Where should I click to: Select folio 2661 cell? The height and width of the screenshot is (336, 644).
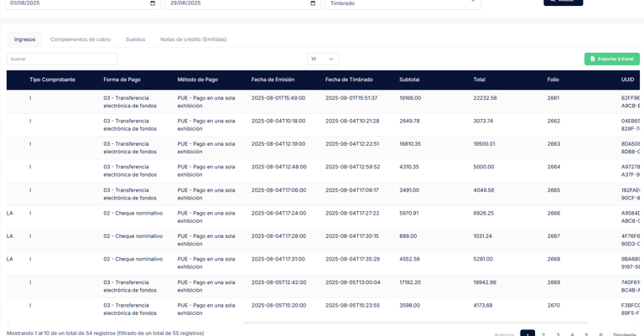(553, 98)
